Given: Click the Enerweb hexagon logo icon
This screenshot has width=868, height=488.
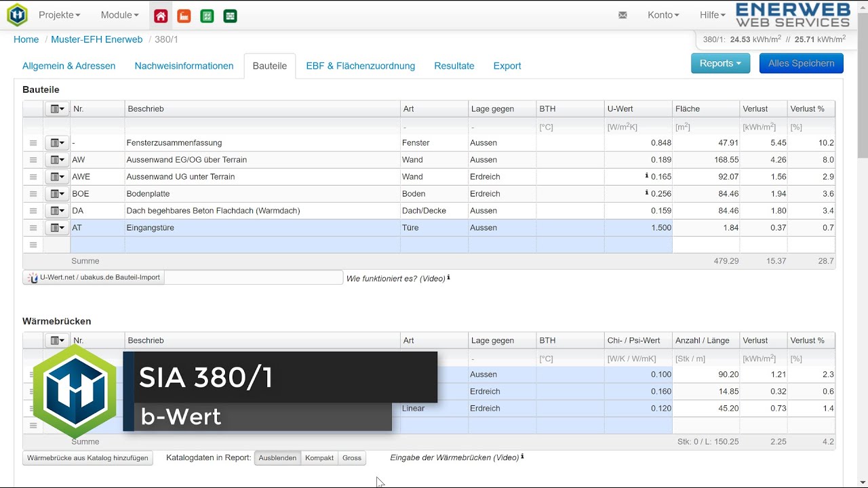Looking at the screenshot, I should [17, 15].
